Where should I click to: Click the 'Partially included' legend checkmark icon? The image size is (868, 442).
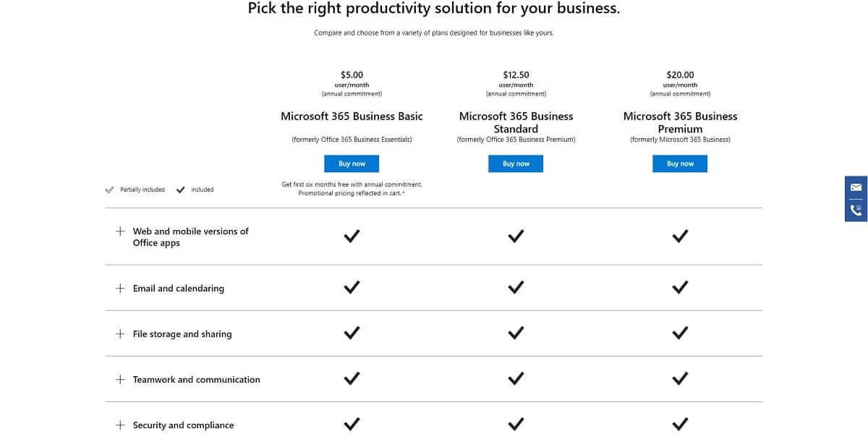tap(109, 189)
